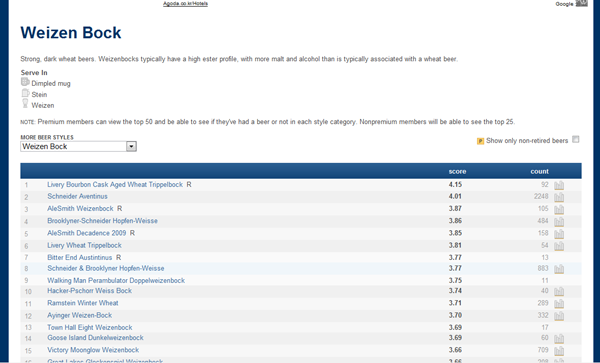The height and width of the screenshot is (363, 600).
Task: Click count value 289
Action: (x=543, y=303)
